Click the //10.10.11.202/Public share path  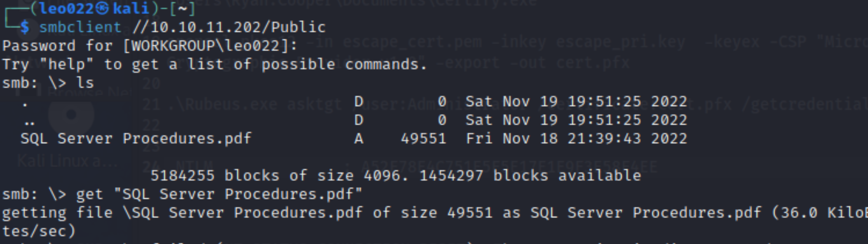pos(229,27)
